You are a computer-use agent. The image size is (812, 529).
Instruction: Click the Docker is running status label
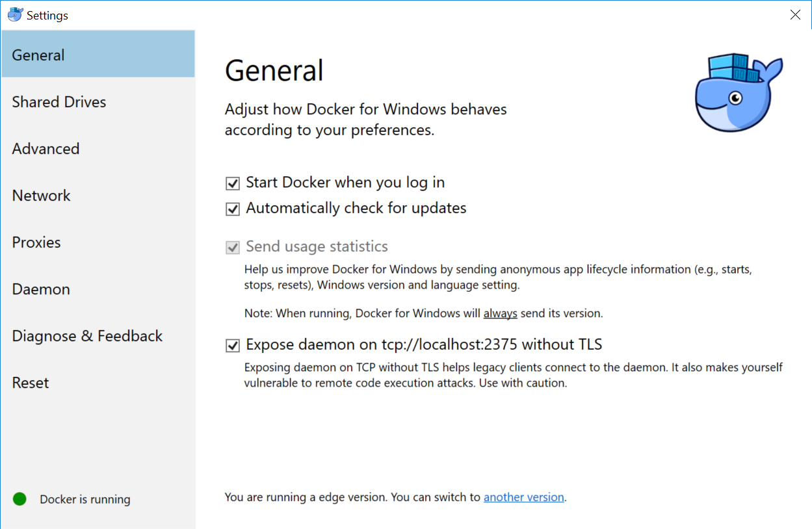85,499
